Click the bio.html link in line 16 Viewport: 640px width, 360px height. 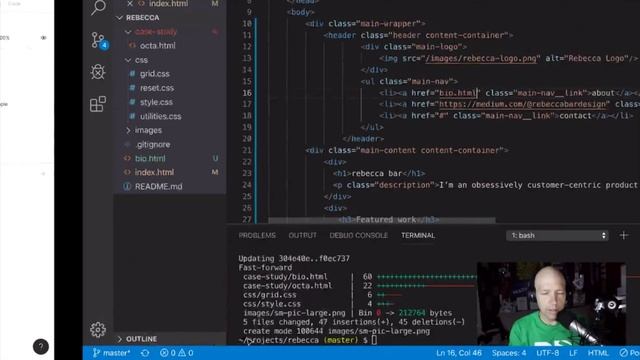(458, 93)
